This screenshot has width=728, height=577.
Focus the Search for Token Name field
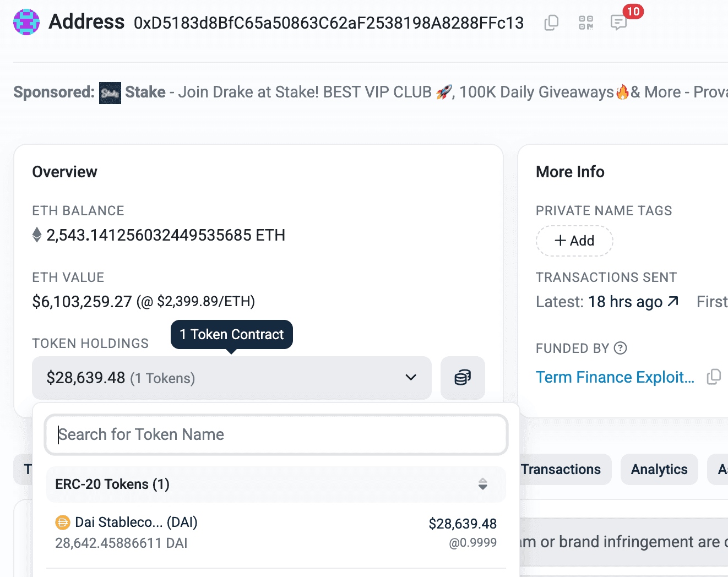[x=276, y=434]
